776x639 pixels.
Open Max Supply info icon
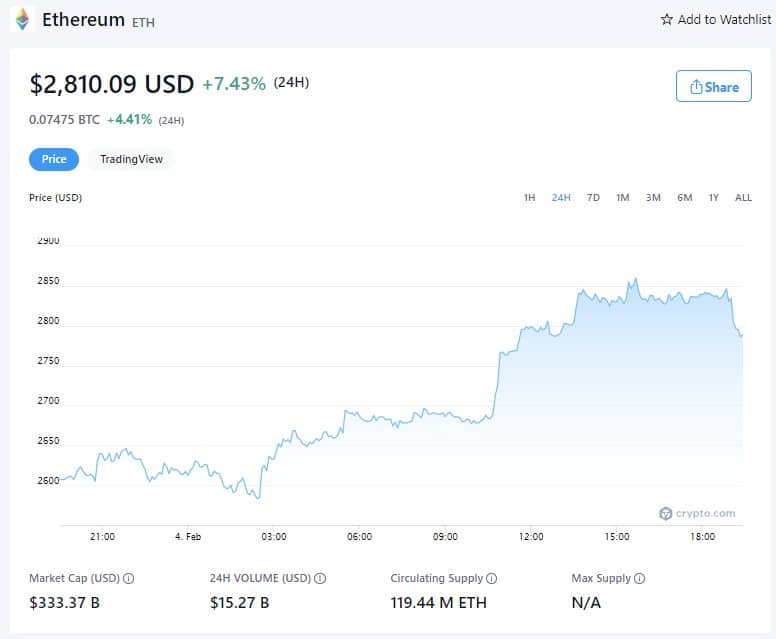tap(639, 578)
